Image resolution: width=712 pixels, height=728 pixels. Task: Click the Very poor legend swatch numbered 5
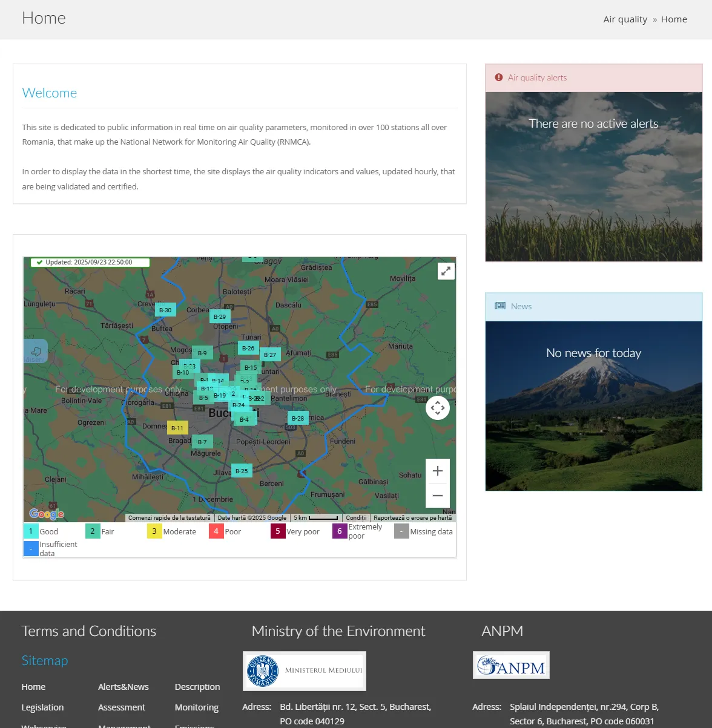[278, 531]
